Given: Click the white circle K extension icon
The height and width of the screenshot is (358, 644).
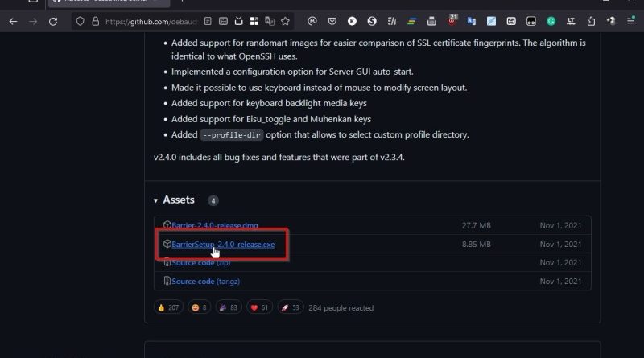Looking at the screenshot, I should tap(352, 22).
